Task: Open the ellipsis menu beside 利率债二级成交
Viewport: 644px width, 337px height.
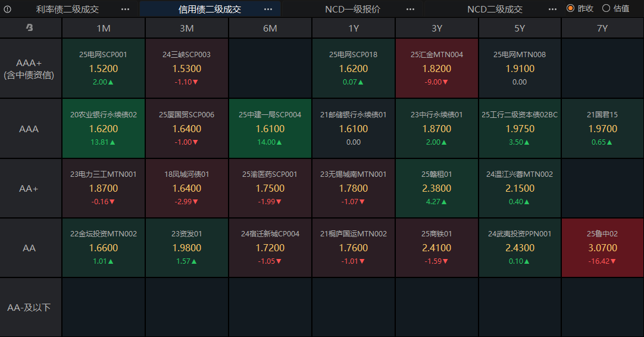Action: (125, 9)
